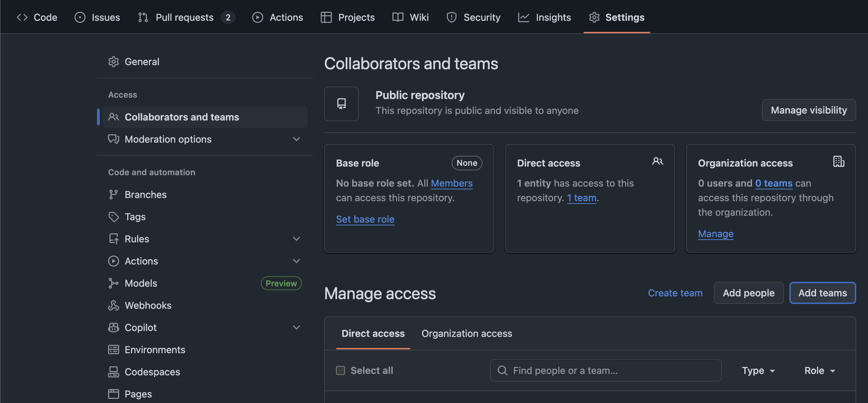
Task: Click the Find people or a team field
Action: point(605,370)
